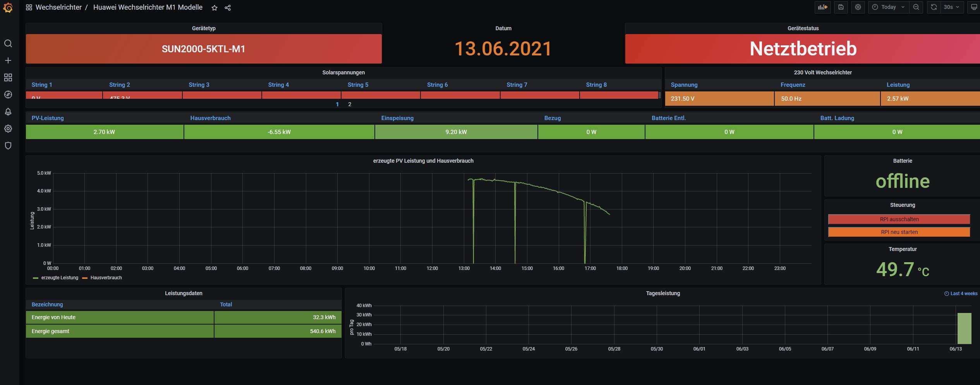Expand the 30s refresh interval dropdown
The height and width of the screenshot is (385, 980).
(951, 7)
